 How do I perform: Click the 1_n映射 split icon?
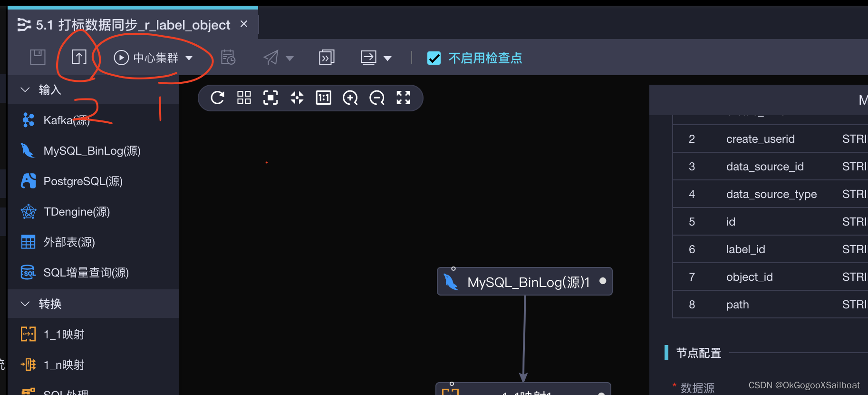[x=29, y=365]
